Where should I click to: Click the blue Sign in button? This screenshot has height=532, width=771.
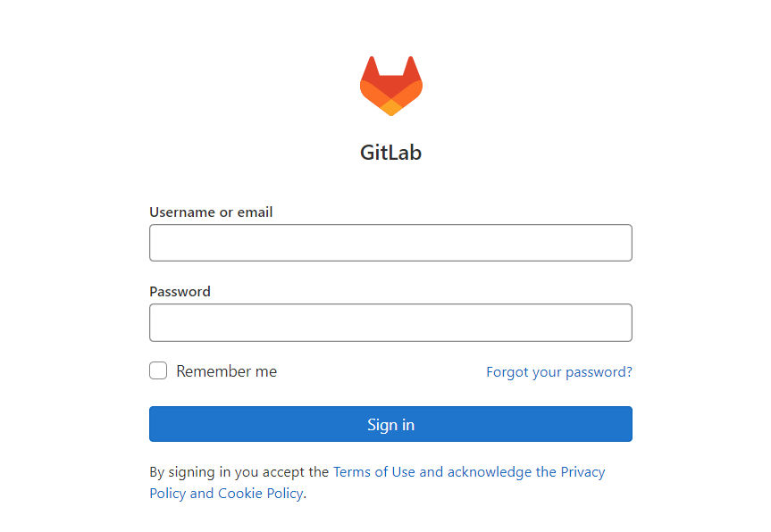(x=391, y=424)
